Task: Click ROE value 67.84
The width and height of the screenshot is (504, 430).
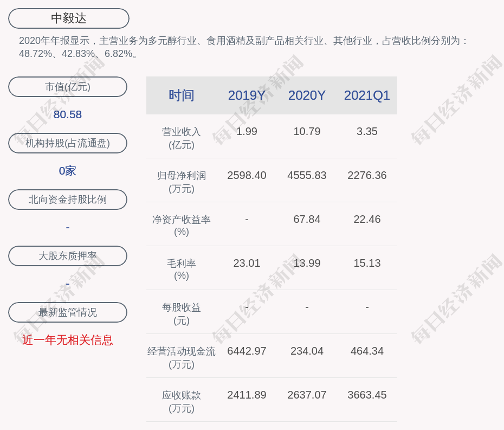Action: (x=307, y=220)
